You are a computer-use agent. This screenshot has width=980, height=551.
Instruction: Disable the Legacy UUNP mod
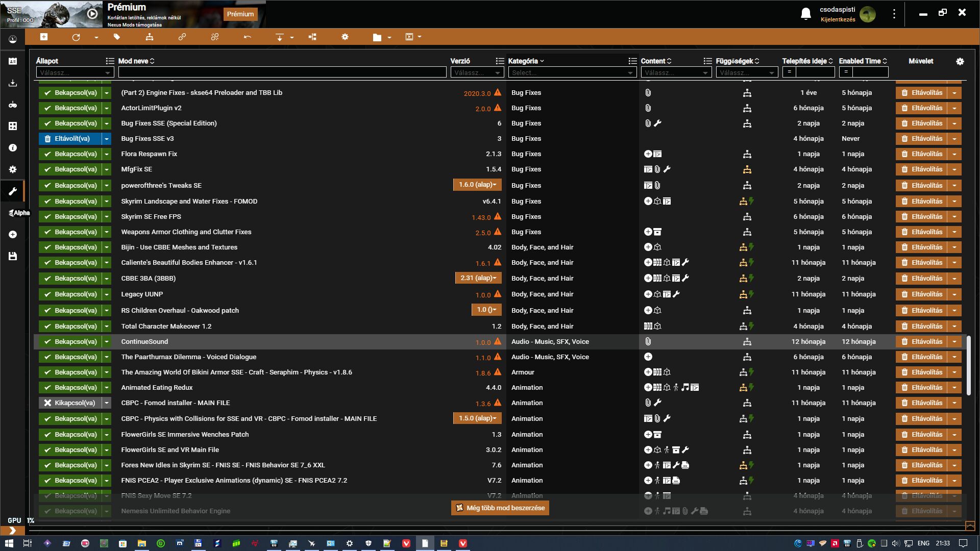point(70,294)
